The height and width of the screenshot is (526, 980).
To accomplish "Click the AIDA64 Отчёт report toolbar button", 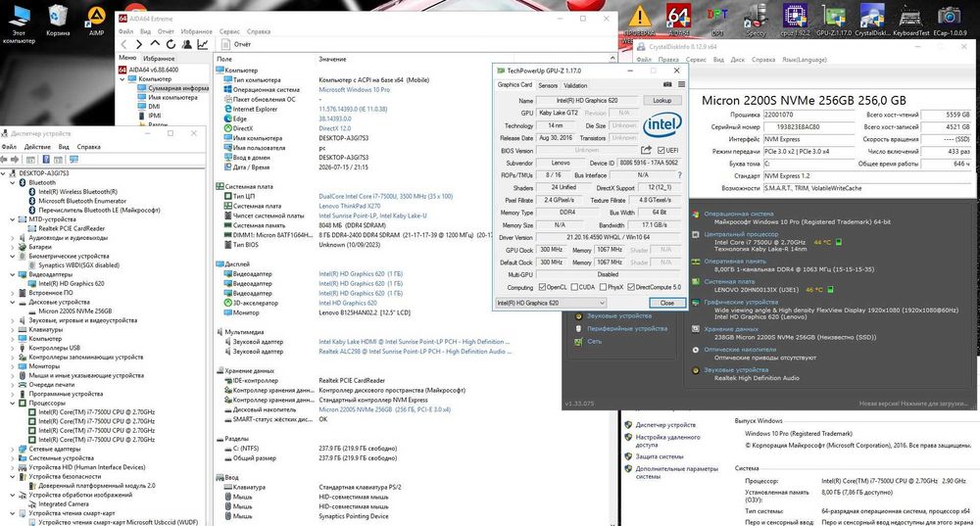I will click(x=236, y=44).
